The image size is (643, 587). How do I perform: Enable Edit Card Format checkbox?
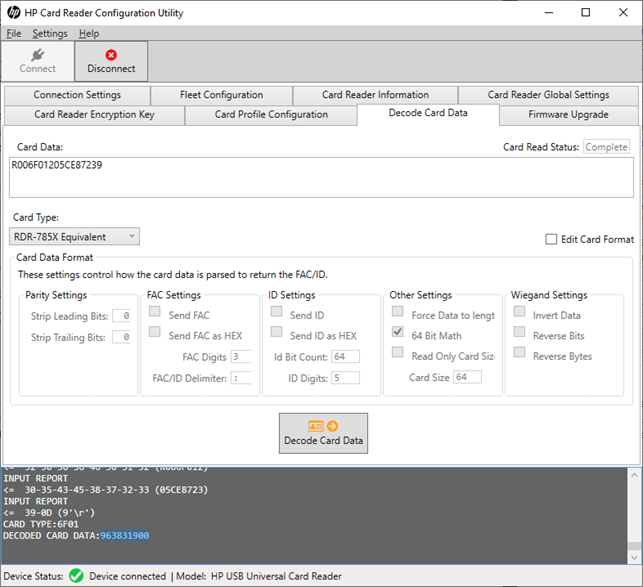click(551, 239)
